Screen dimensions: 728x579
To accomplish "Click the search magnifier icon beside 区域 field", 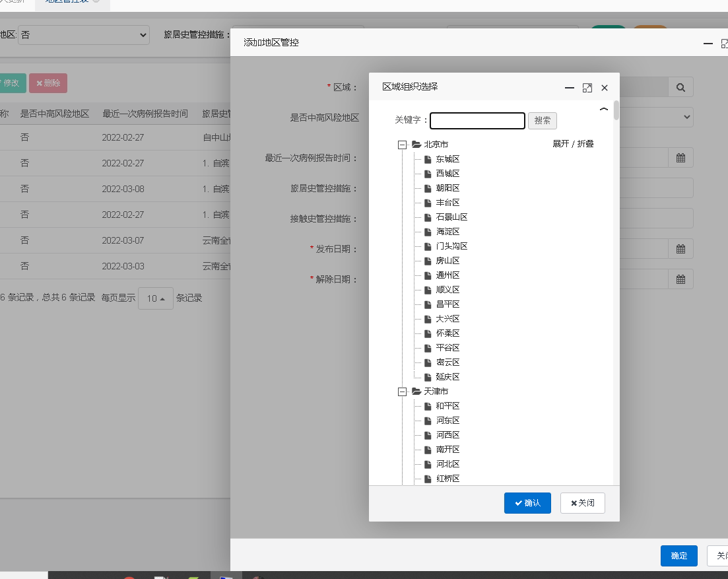I will 680,87.
